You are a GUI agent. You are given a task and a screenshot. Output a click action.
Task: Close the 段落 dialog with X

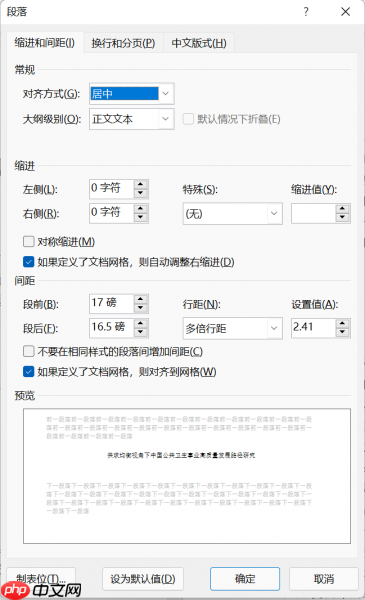click(x=345, y=12)
